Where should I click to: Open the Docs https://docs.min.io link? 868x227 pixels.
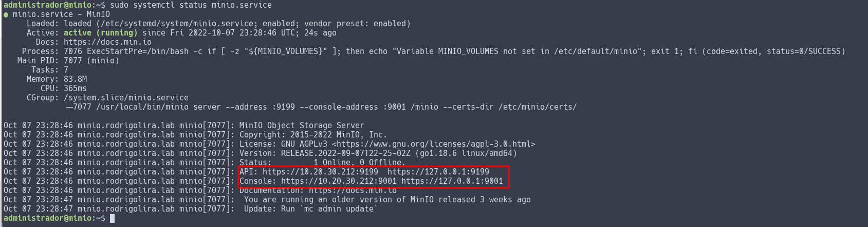click(x=107, y=42)
